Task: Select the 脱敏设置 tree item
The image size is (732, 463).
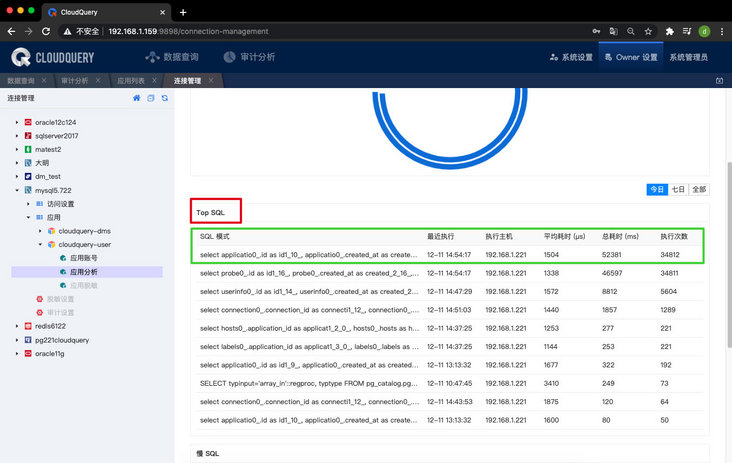Action: 60,299
